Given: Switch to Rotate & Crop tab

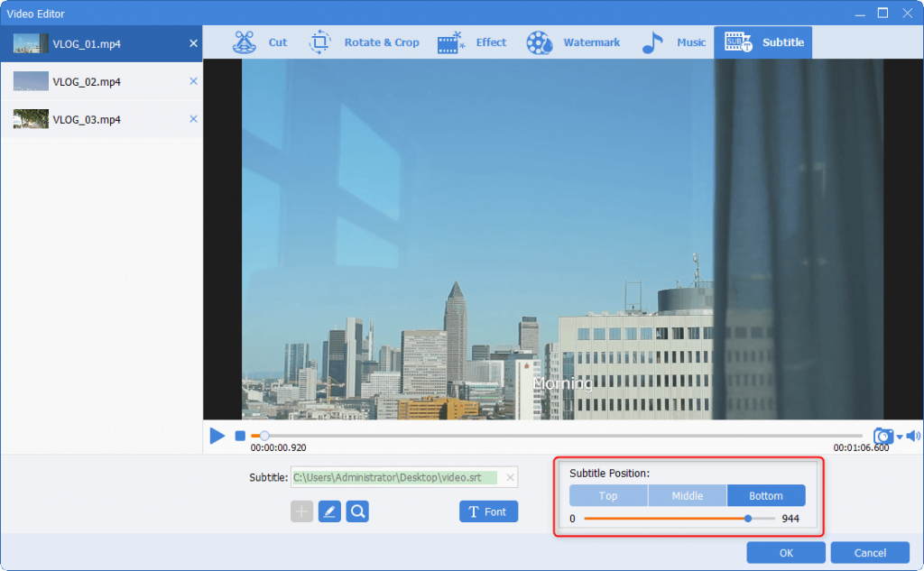Looking at the screenshot, I should pyautogui.click(x=365, y=42).
